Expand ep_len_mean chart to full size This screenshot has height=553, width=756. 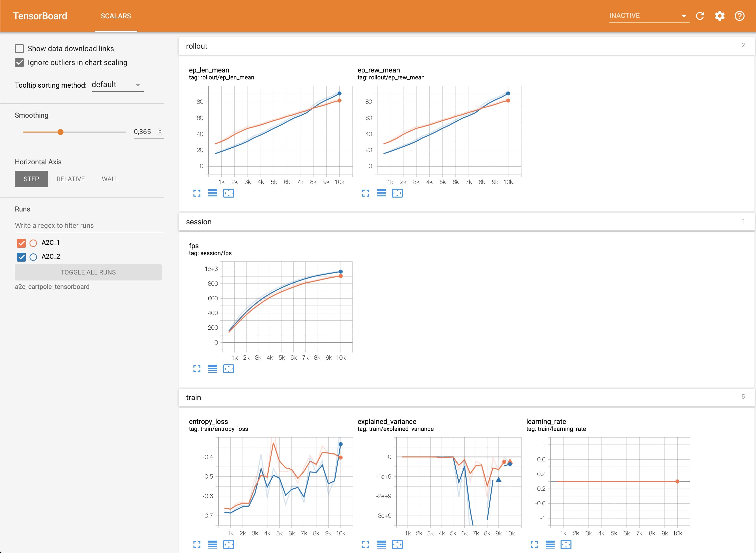[197, 193]
